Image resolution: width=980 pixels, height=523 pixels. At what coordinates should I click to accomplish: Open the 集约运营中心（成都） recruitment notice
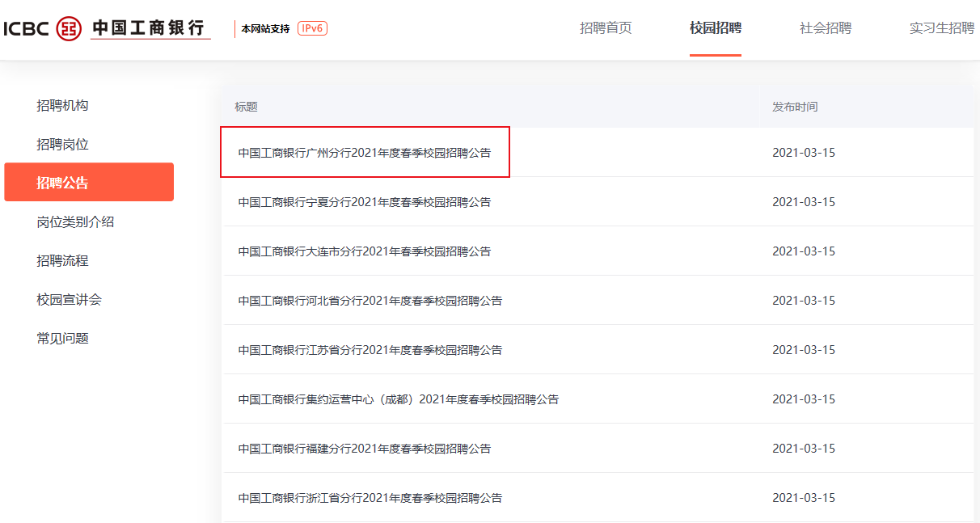pos(398,399)
